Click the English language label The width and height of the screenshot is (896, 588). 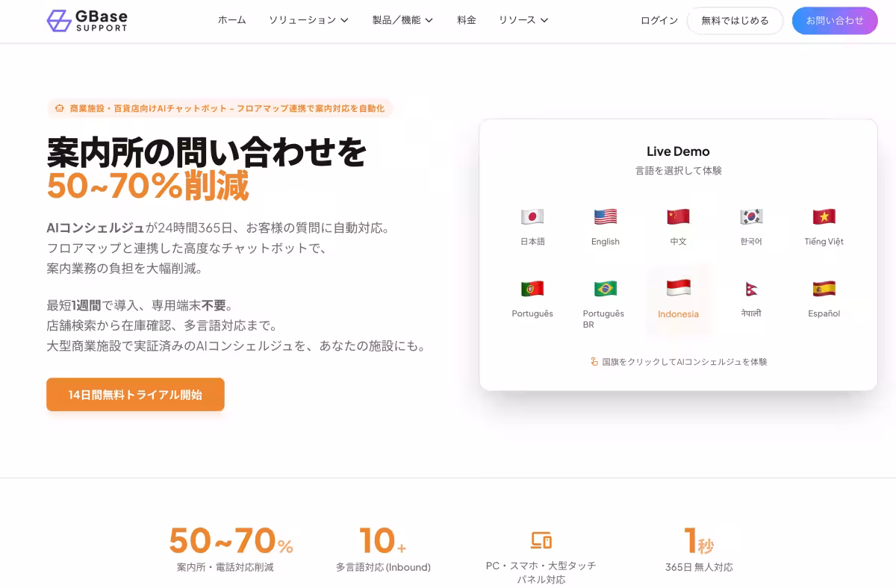[x=606, y=242]
